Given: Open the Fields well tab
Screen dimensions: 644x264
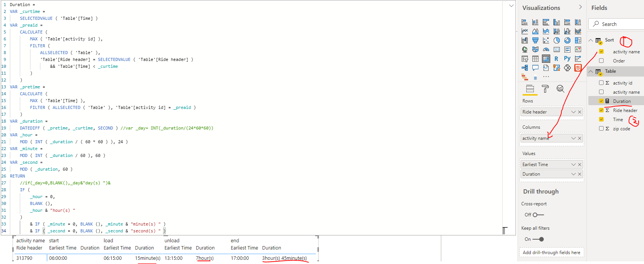Looking at the screenshot, I should coord(530,89).
